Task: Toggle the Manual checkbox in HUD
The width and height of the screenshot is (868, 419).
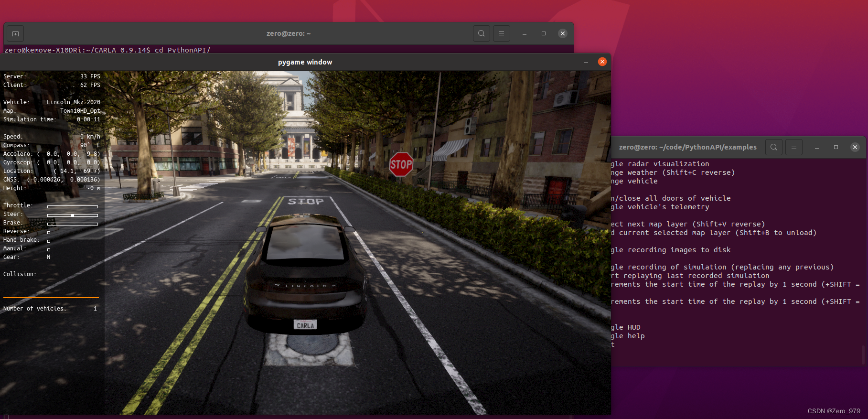Action: (49, 249)
